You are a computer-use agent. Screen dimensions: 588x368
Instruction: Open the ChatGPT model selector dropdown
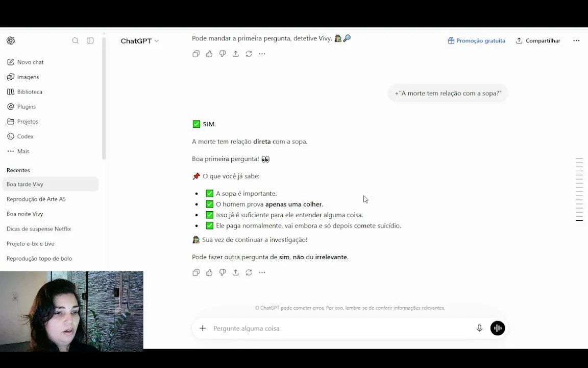[x=139, y=41]
